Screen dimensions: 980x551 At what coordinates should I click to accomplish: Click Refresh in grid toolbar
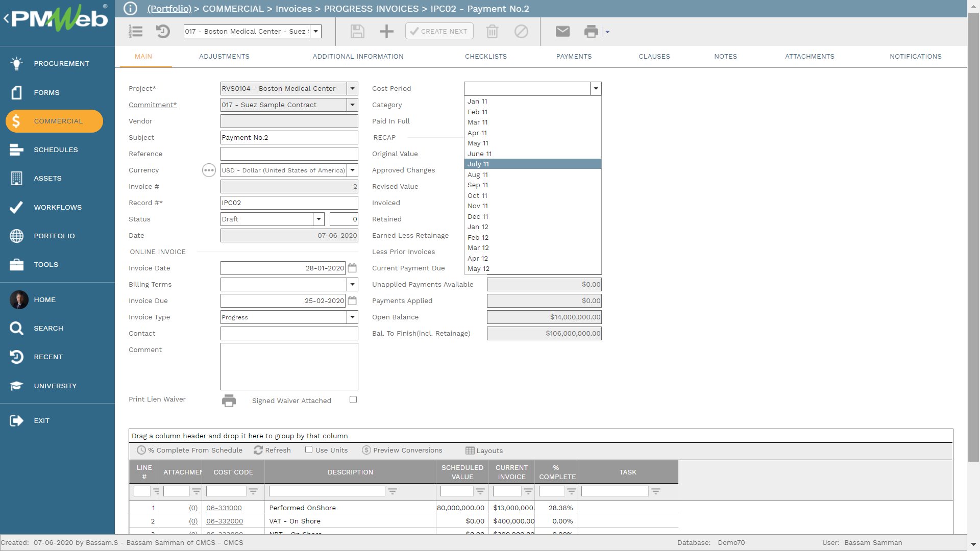[272, 450]
